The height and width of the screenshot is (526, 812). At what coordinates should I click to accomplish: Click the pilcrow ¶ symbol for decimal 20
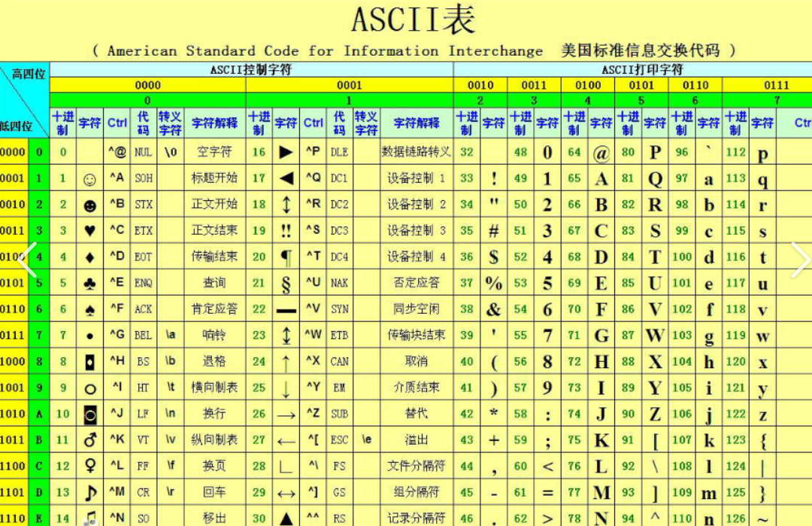coord(286,257)
